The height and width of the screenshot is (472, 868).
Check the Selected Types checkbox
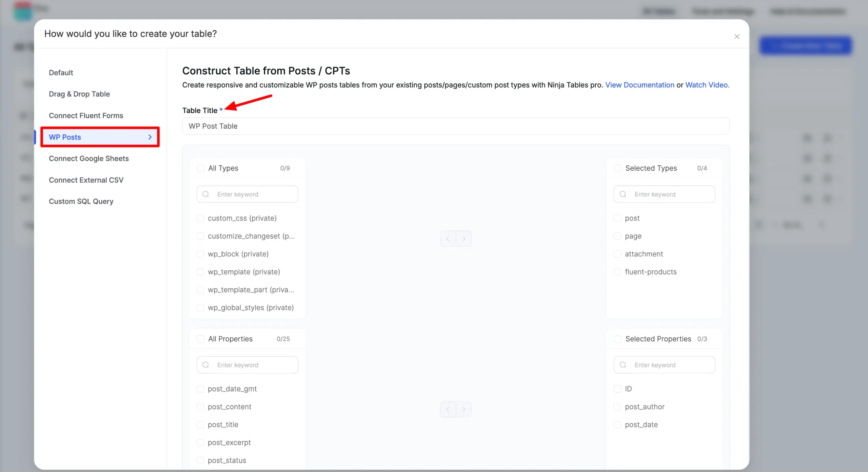pyautogui.click(x=618, y=168)
